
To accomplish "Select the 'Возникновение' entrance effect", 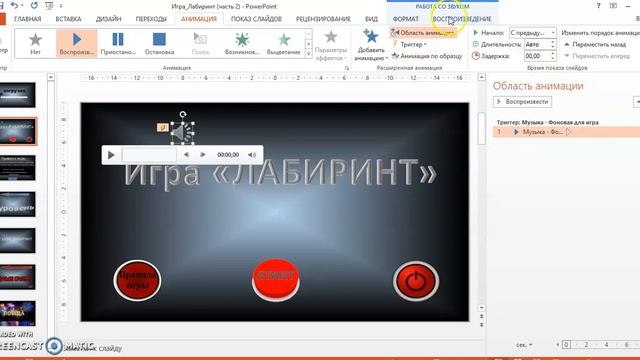I will coord(242,43).
